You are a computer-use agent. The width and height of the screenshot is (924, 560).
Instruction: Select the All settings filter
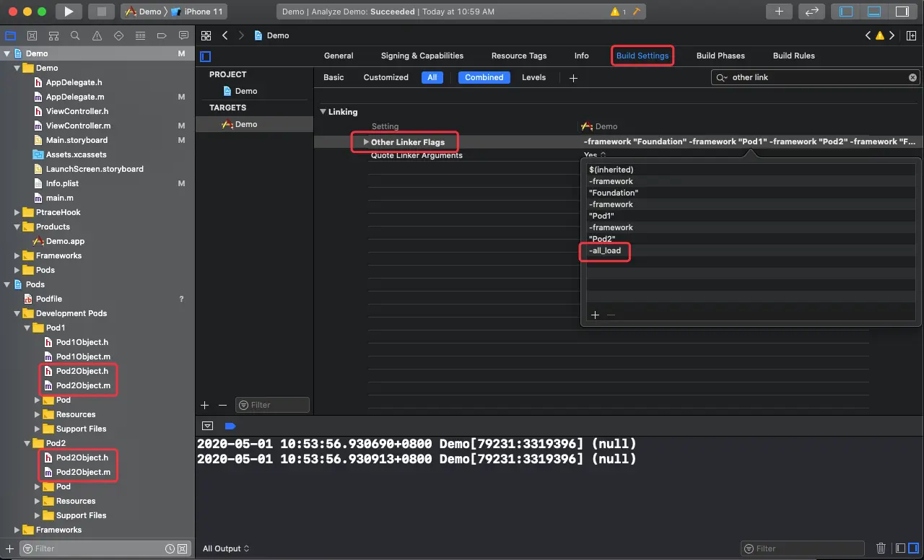432,77
